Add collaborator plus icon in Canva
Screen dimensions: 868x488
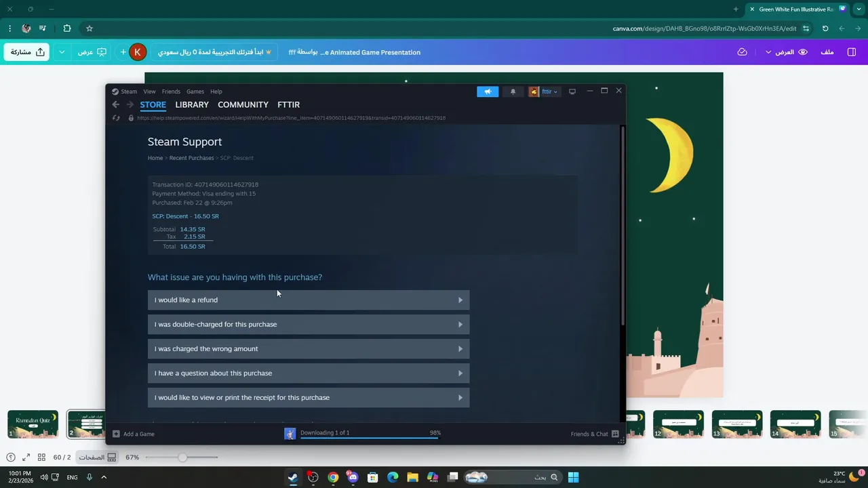[123, 52]
